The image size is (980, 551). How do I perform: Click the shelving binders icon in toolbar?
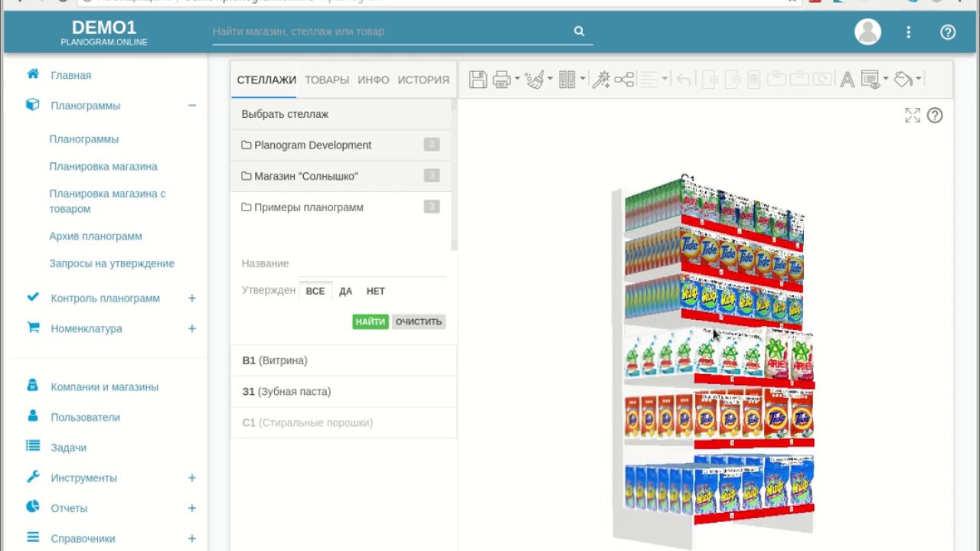coord(567,80)
